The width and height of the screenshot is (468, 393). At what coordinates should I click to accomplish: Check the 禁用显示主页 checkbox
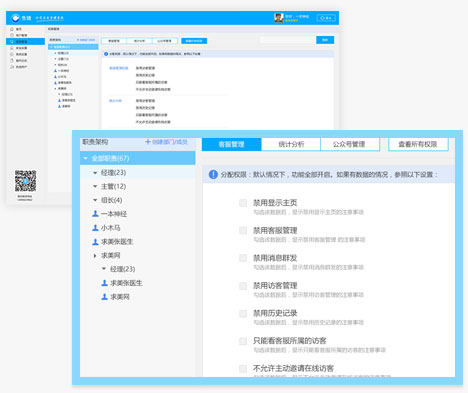point(243,203)
